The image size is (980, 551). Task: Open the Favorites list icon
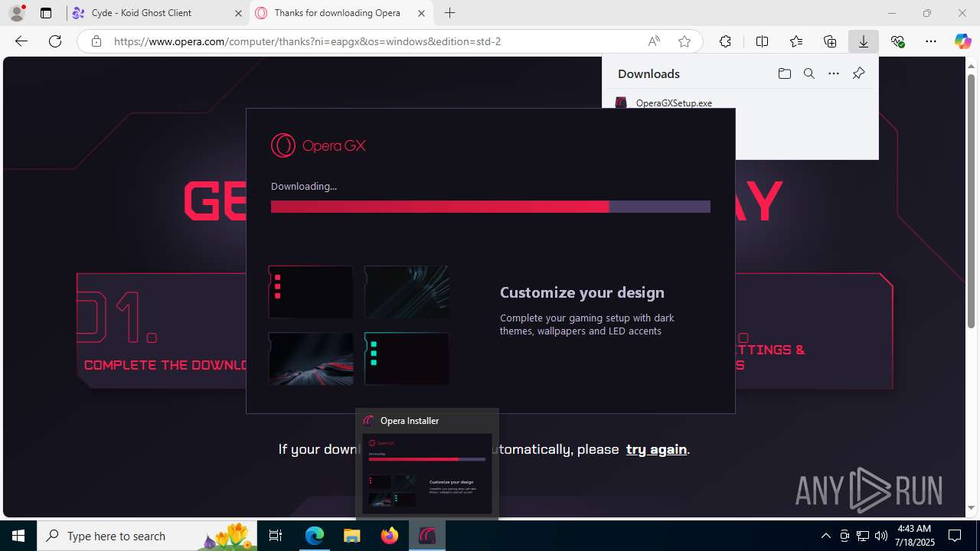point(796,41)
